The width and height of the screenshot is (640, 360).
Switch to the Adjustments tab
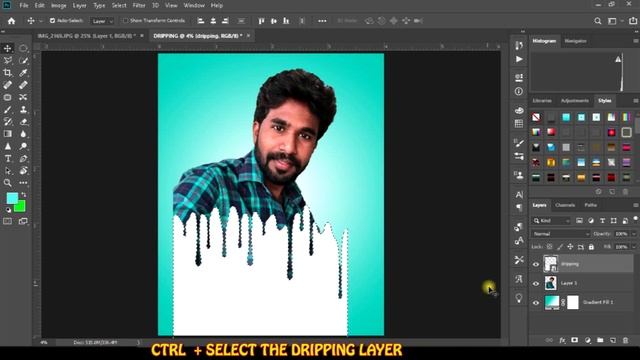[x=575, y=101]
